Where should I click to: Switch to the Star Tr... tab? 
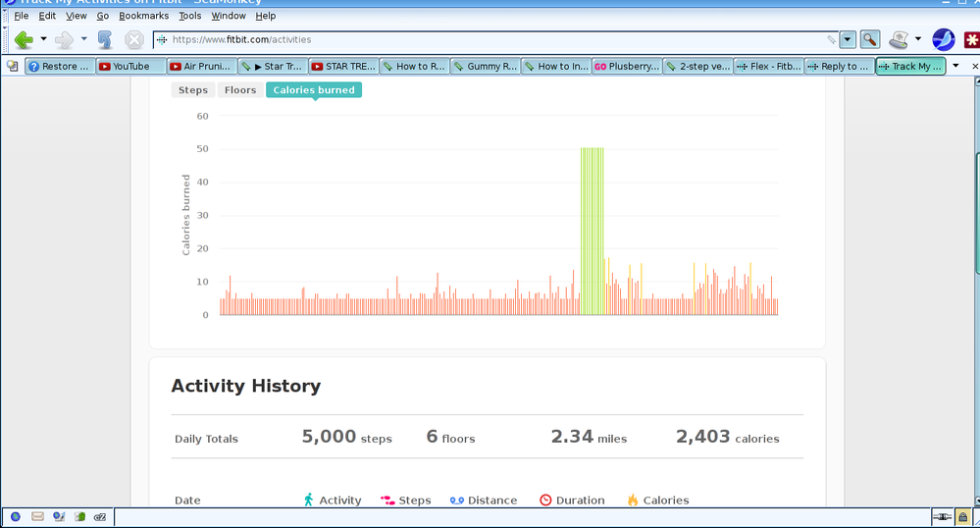tap(273, 66)
